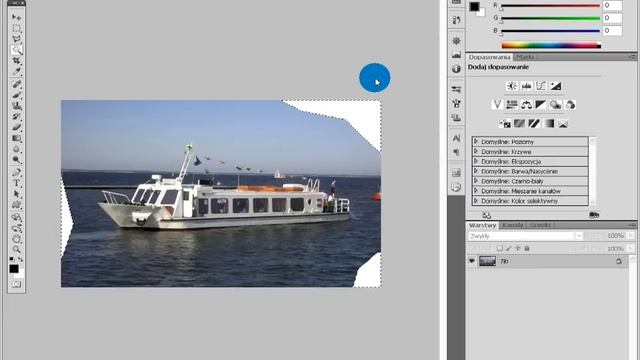Click the Color panel foreground swatch
Screen dimensions: 640x360
coord(474,7)
